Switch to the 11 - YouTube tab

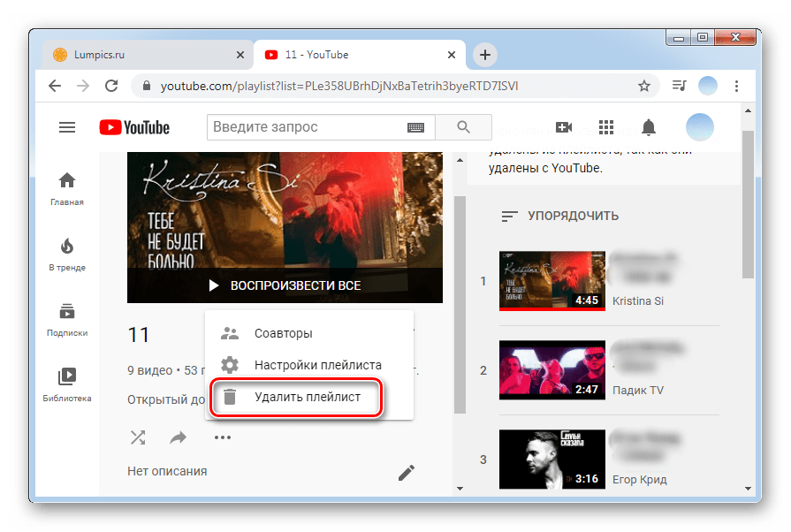pos(361,55)
